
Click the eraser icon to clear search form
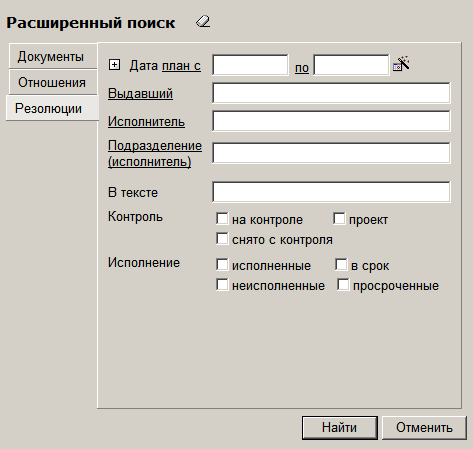[x=203, y=22]
